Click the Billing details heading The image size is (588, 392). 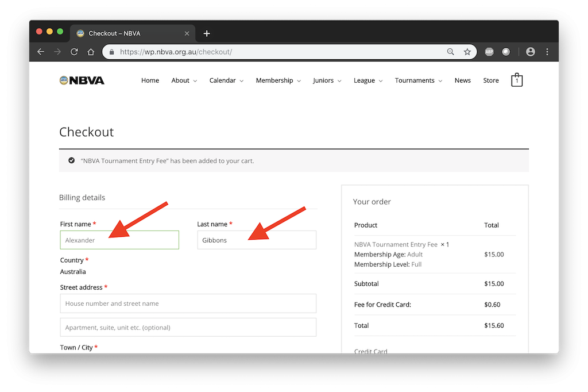pyautogui.click(x=82, y=198)
